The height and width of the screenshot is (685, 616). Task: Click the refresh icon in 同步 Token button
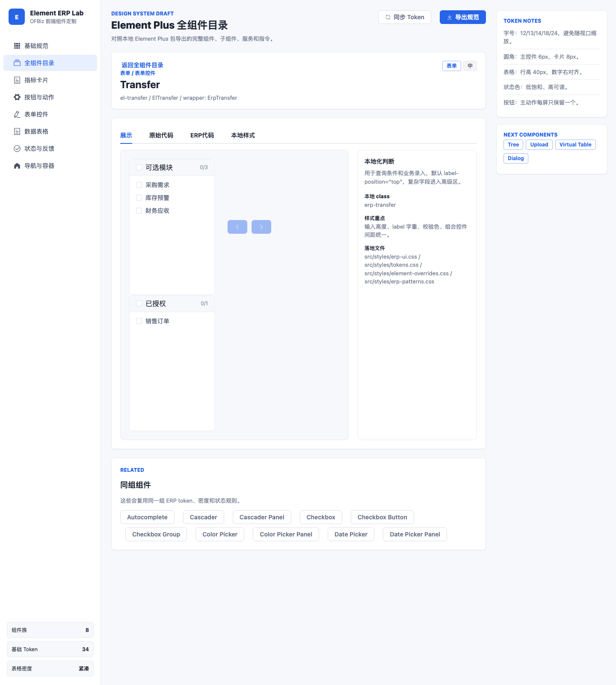388,17
